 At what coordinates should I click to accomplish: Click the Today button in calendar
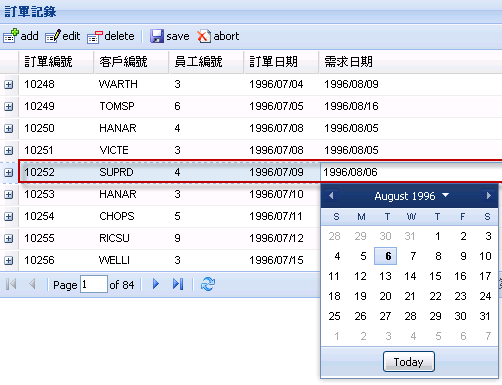point(409,362)
